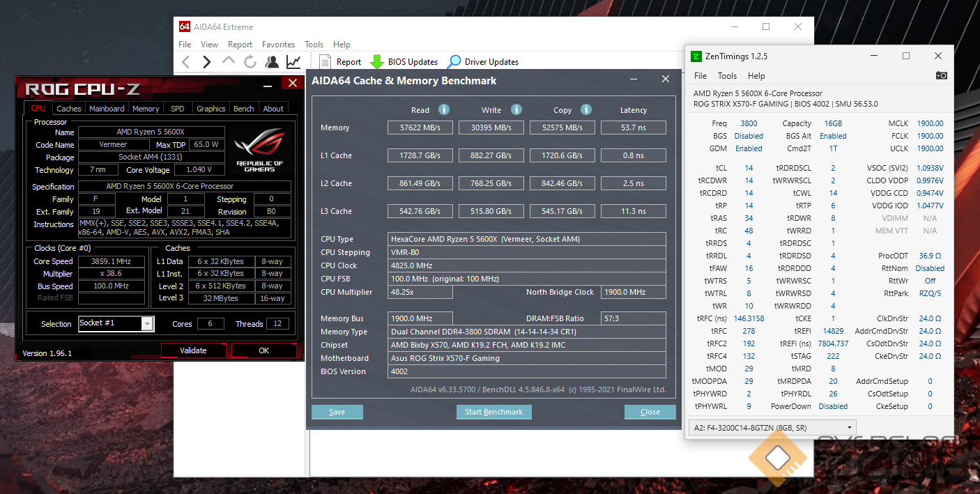The width and height of the screenshot is (980, 494).
Task: Open the user/manage icon in AIDA64 toolbar
Action: (x=272, y=62)
